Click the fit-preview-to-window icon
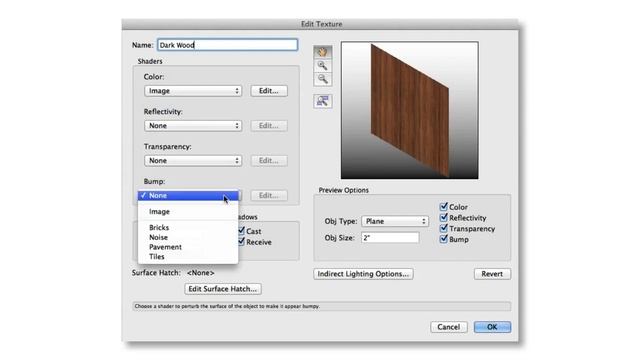 (322, 101)
